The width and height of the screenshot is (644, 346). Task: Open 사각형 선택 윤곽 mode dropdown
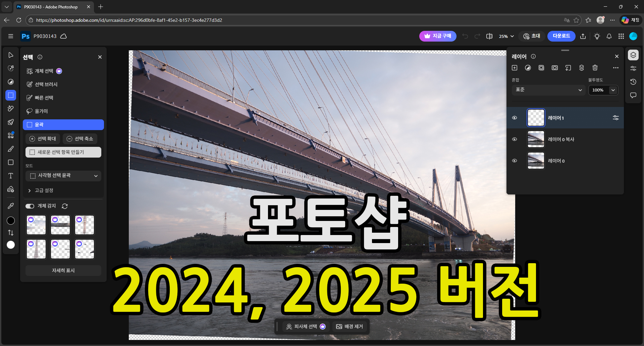tap(63, 176)
